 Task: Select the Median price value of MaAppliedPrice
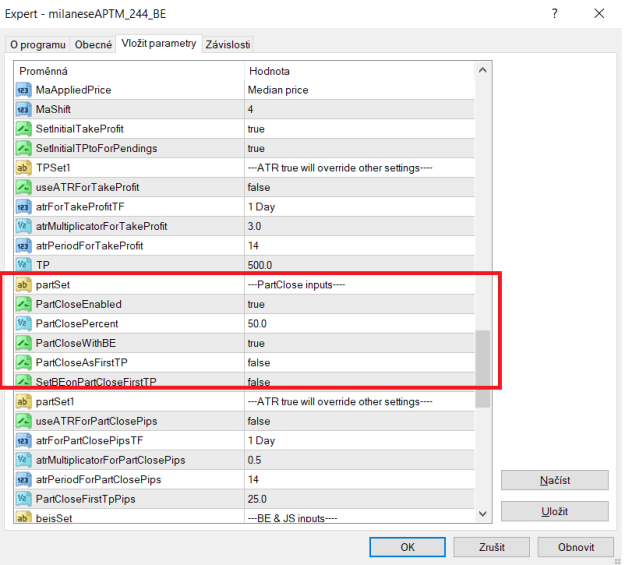(x=278, y=90)
